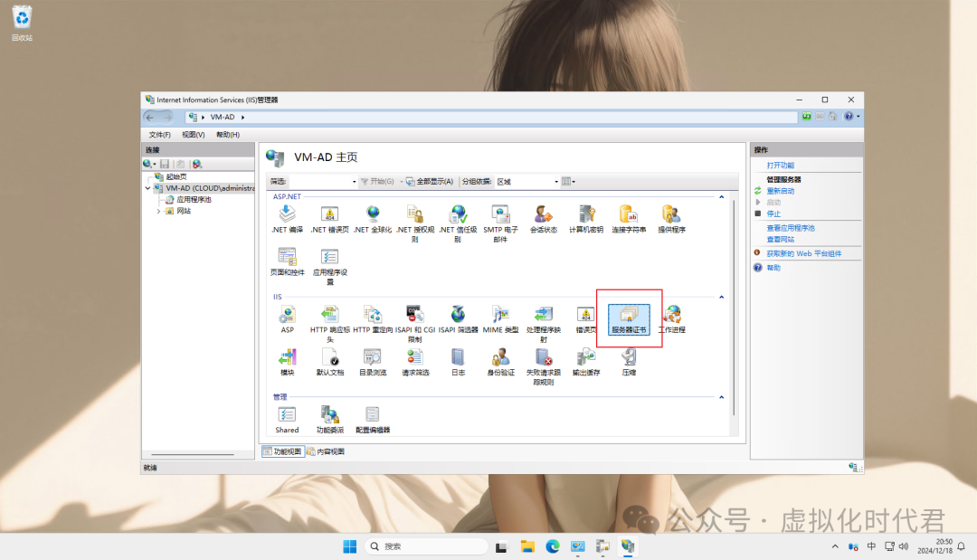Open the .NET 全球化 icon
Image resolution: width=977 pixels, height=560 pixels.
coord(373,219)
